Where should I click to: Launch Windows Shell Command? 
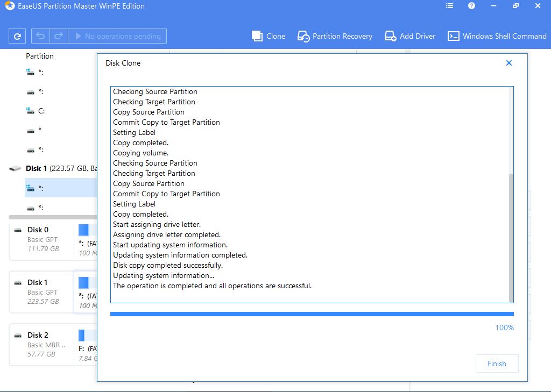pyautogui.click(x=497, y=36)
